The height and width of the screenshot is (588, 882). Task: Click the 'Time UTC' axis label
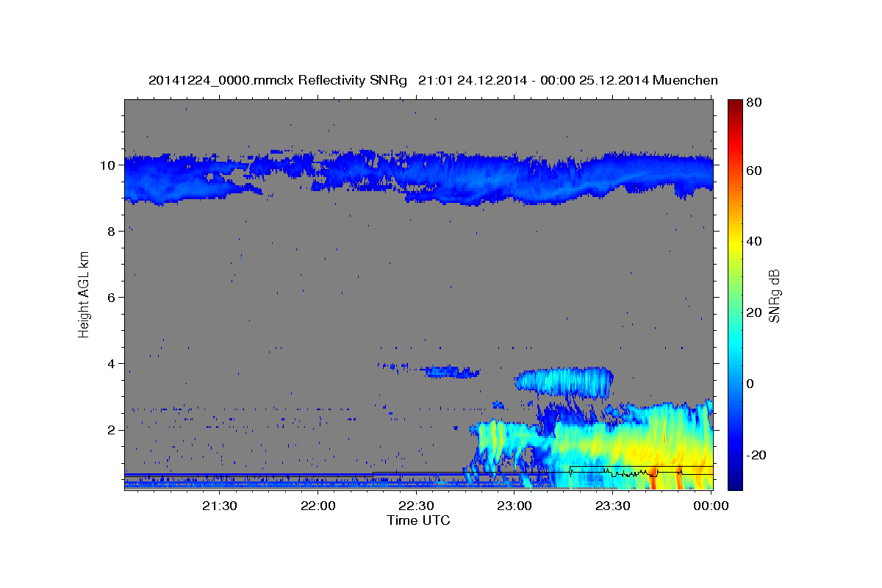pyautogui.click(x=418, y=520)
